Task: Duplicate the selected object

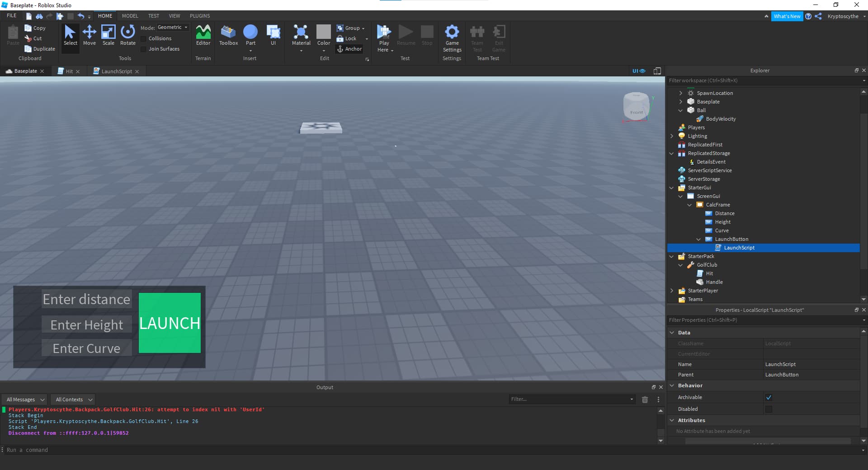Action: click(x=40, y=49)
